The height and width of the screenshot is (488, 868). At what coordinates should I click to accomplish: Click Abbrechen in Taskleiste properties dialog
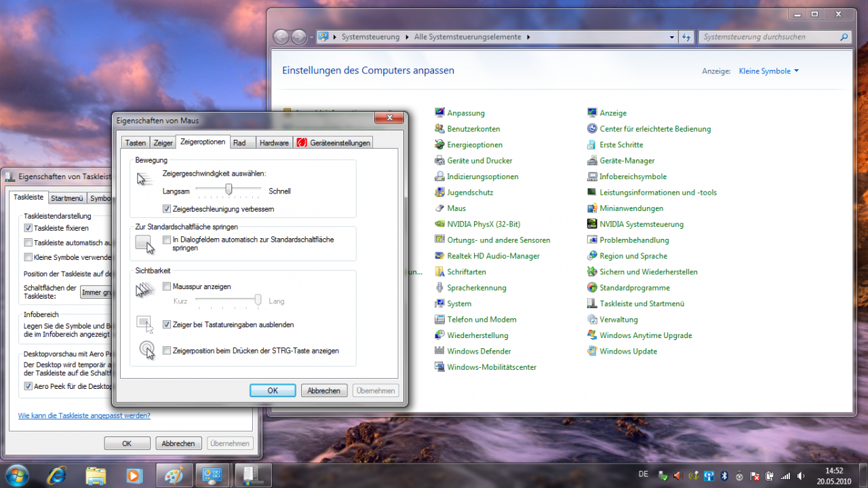pyautogui.click(x=178, y=443)
